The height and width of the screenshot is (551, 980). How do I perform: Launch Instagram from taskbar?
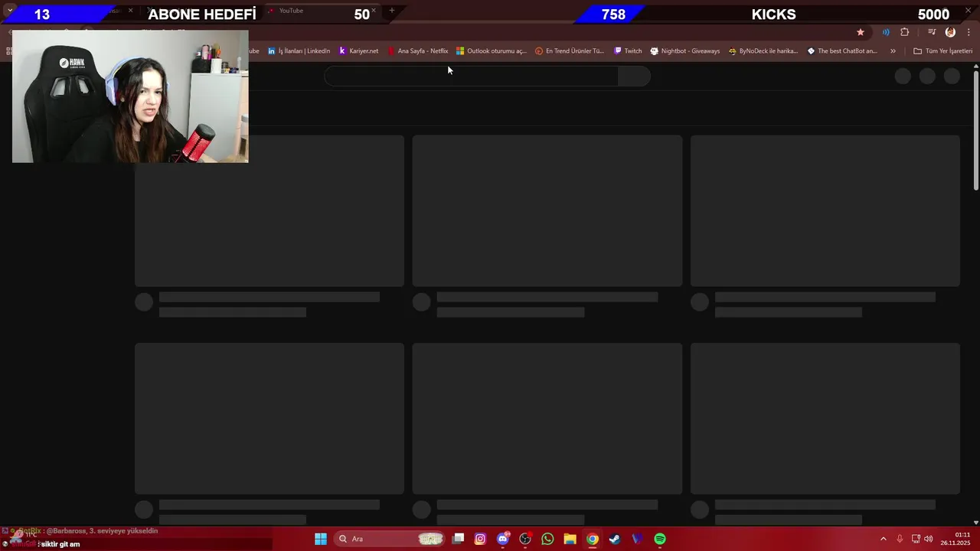(480, 539)
